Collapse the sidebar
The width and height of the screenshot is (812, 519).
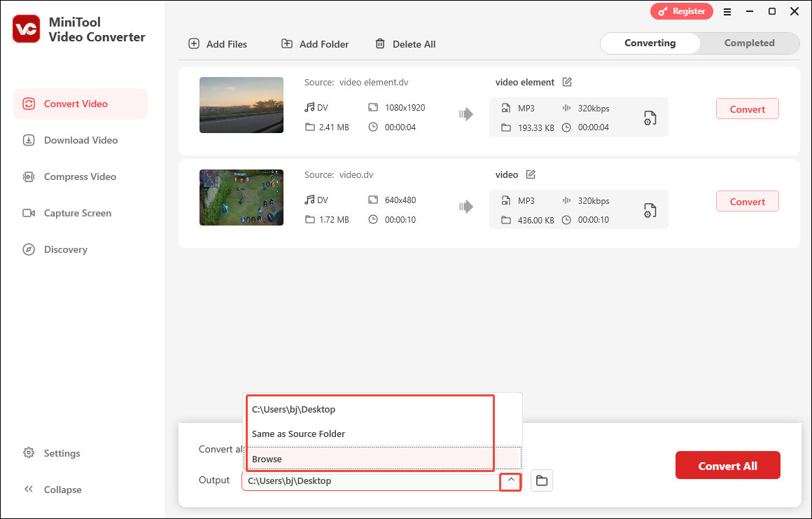click(52, 490)
